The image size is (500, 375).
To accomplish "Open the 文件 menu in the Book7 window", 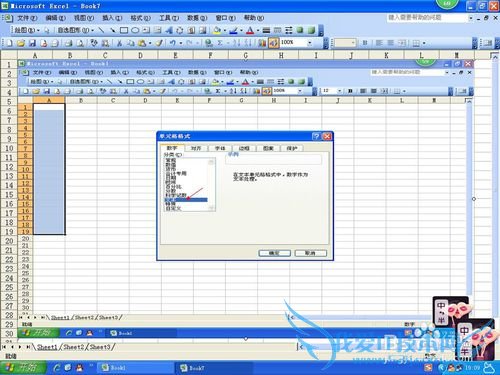I will tap(27, 18).
